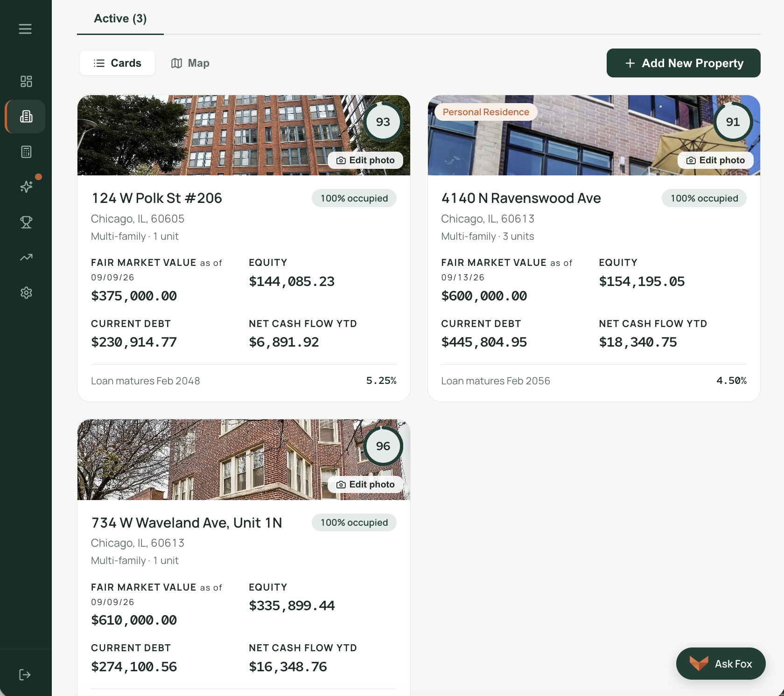
Task: Click current debt $274,100.56
Action: pos(134,667)
